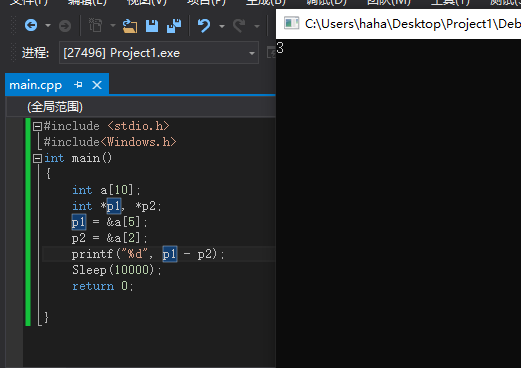Open the back navigation history dropdown arrow

pyautogui.click(x=48, y=25)
